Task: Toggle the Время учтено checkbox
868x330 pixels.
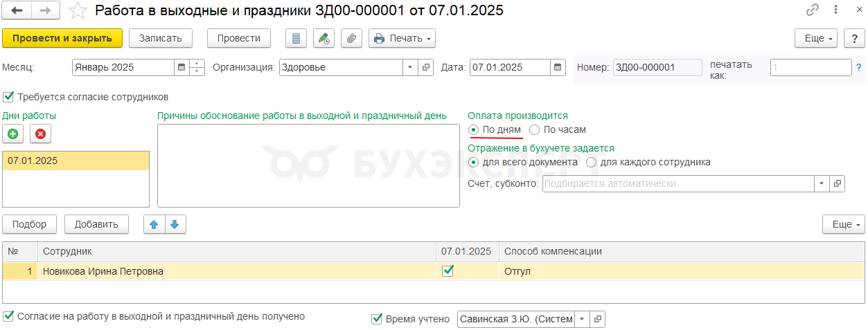Action: (377, 319)
